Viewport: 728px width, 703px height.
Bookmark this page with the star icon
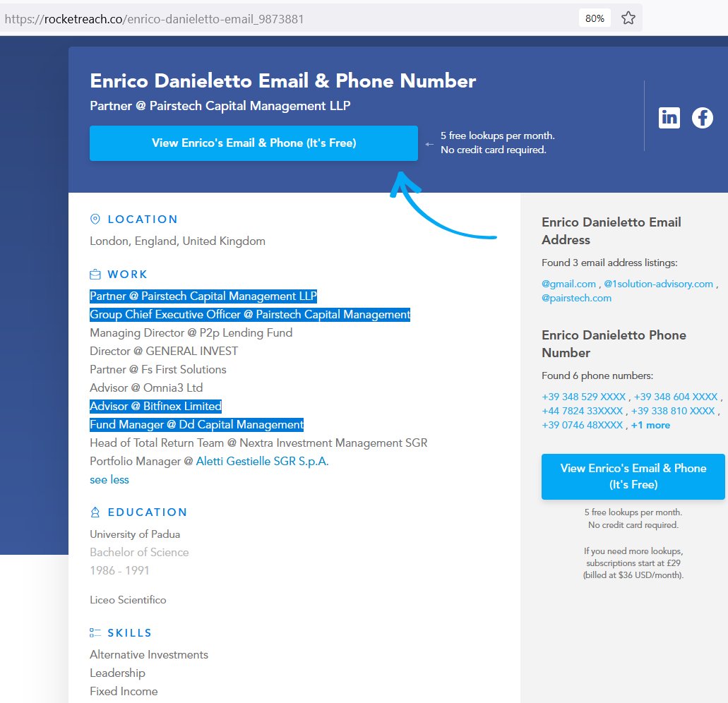click(628, 18)
